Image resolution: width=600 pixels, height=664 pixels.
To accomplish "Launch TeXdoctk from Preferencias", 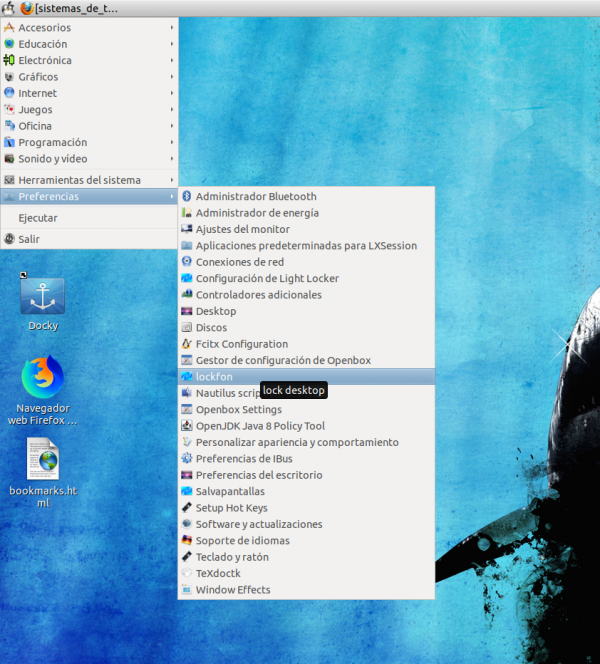I will [x=307, y=573].
